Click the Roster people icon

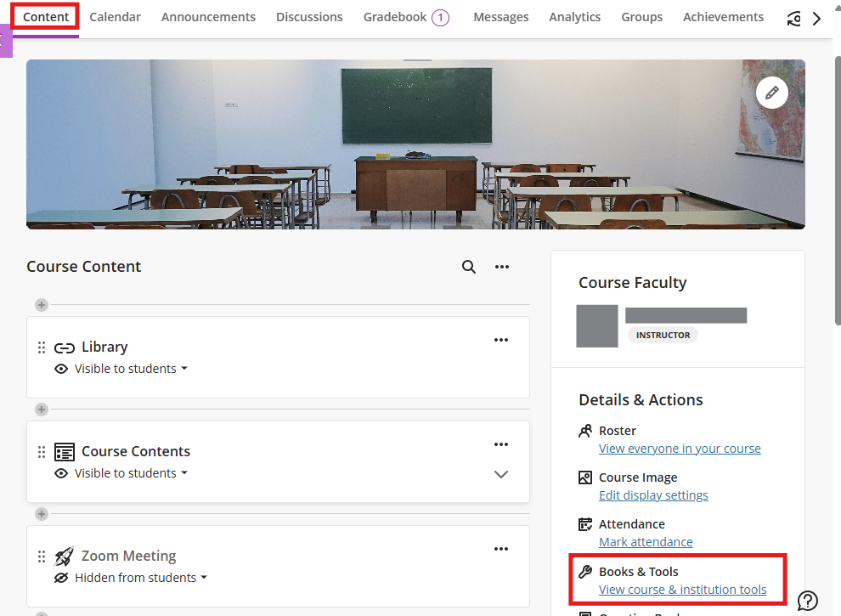(585, 431)
